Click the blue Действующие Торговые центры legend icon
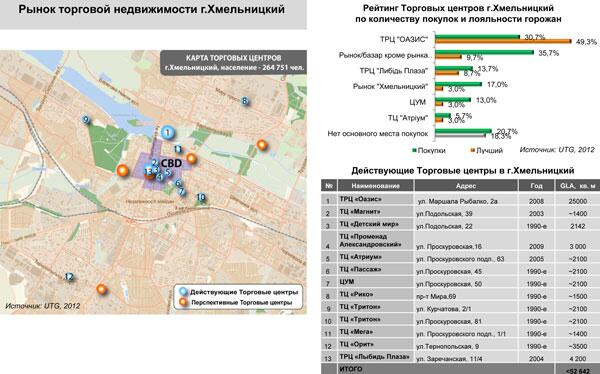The height and width of the screenshot is (374, 600). point(184,292)
